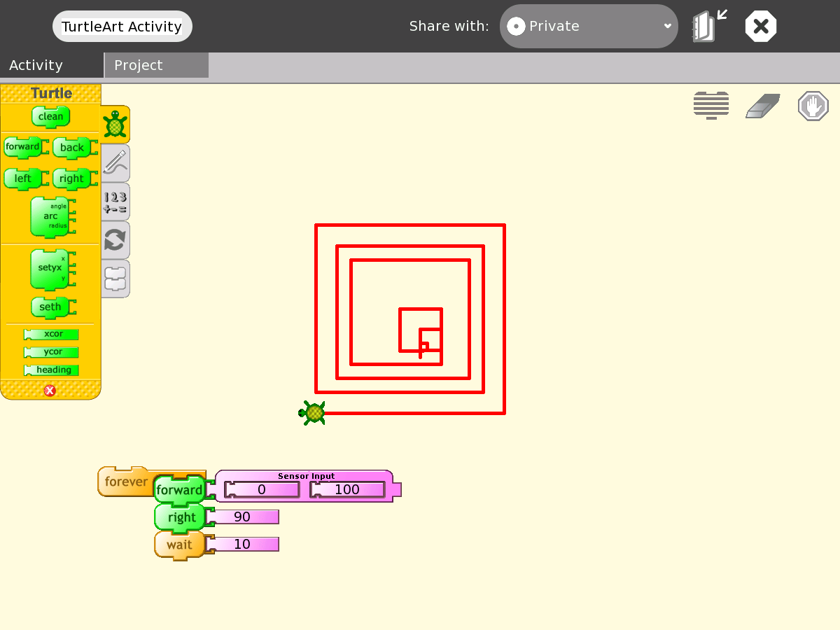Close the Turtle palette with red X
The image size is (840, 630).
point(50,391)
